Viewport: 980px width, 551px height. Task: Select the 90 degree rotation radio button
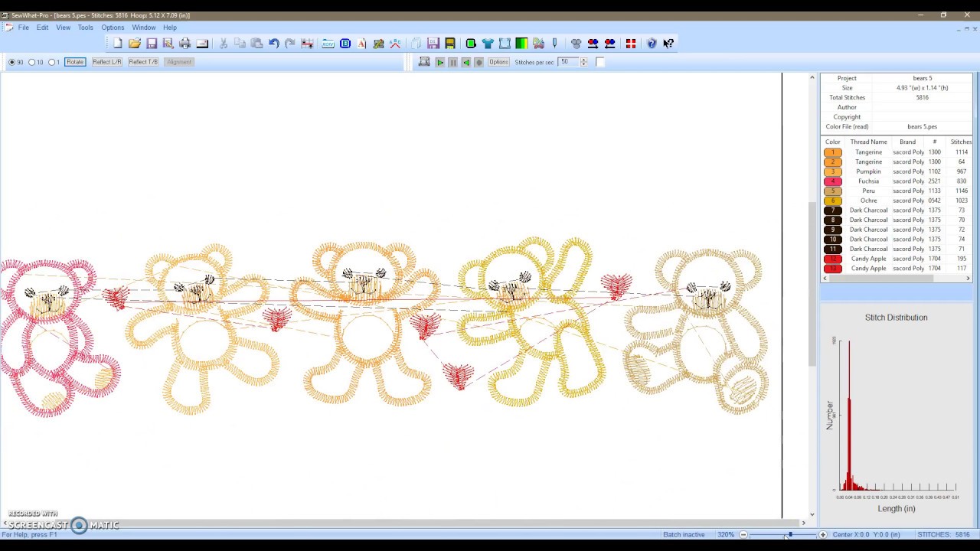(x=11, y=62)
